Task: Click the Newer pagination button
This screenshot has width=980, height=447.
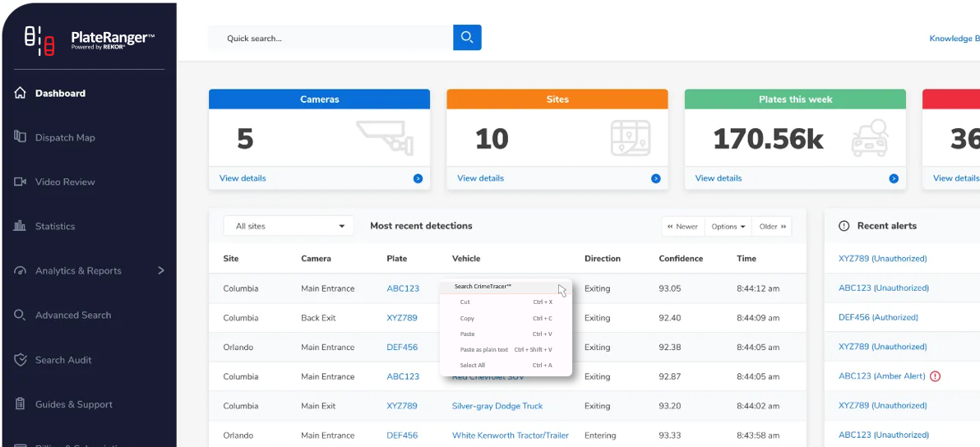Action: 682,227
